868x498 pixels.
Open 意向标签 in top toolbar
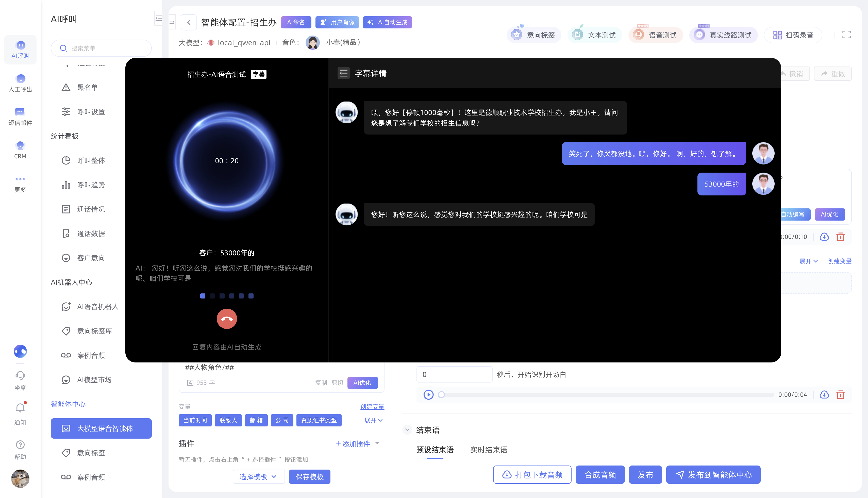click(x=533, y=35)
